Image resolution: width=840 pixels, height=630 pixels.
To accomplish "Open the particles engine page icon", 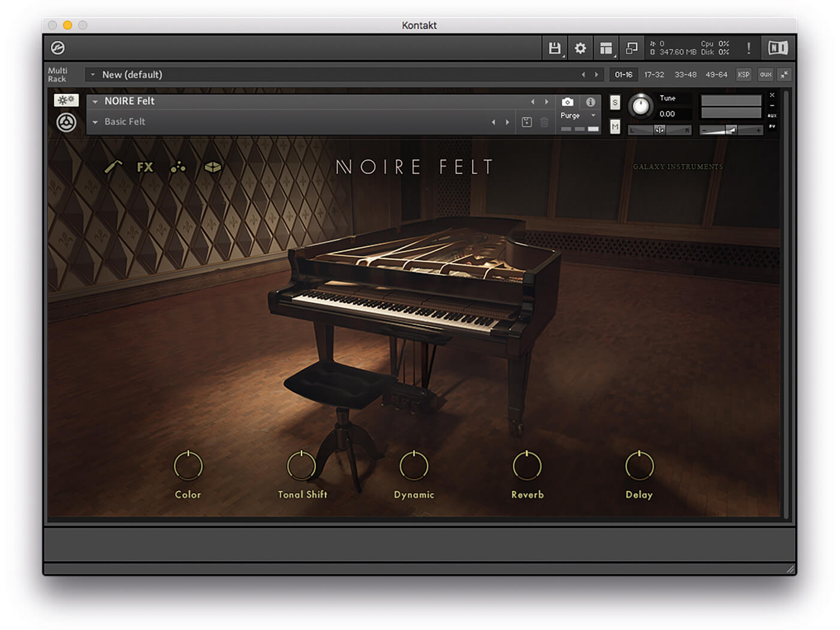I will point(178,167).
